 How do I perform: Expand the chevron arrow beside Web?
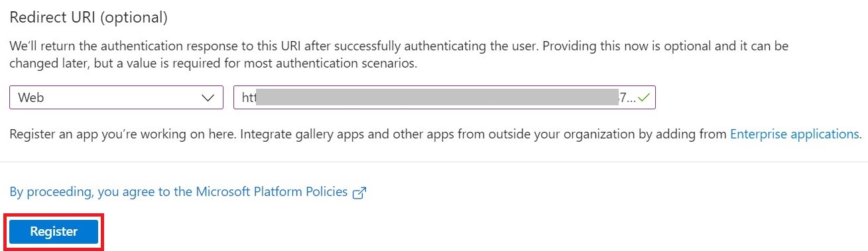[207, 98]
